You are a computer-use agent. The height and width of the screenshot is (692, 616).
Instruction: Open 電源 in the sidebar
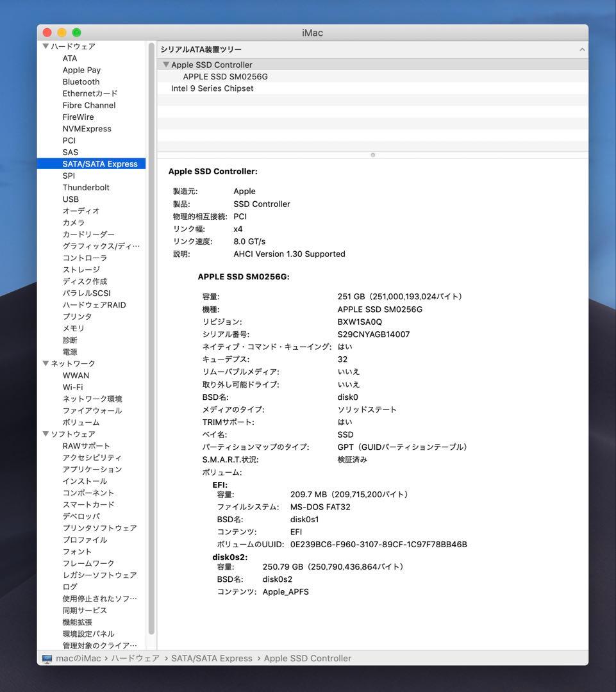pos(70,352)
